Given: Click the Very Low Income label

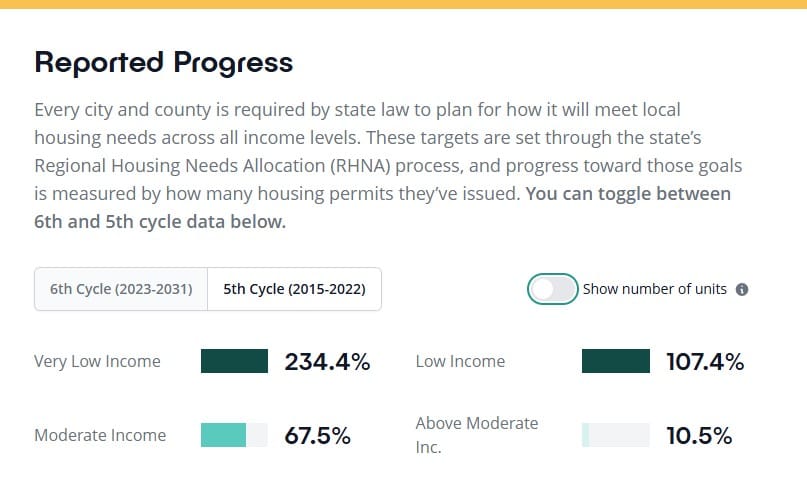Looking at the screenshot, I should 97,361.
